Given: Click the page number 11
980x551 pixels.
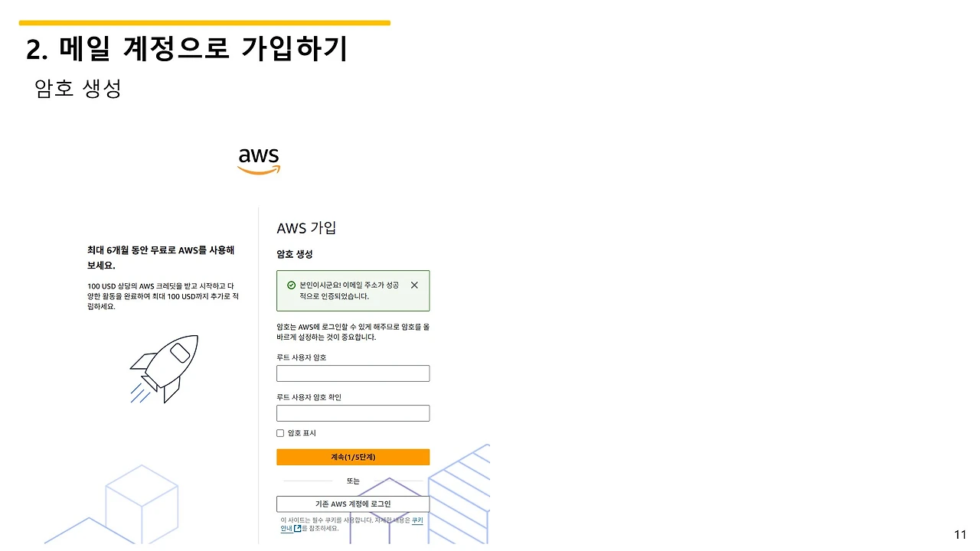Looking at the screenshot, I should 961,533.
